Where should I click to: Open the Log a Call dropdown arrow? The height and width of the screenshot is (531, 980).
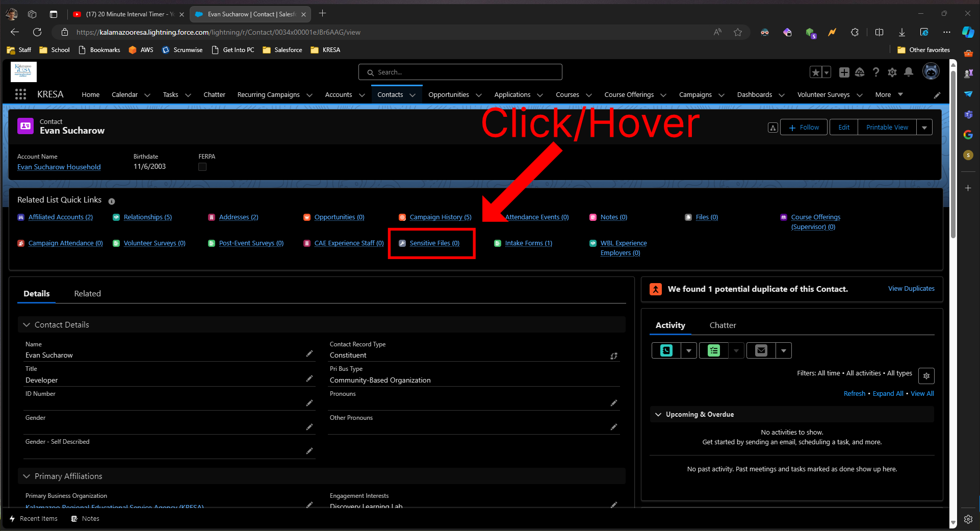click(689, 350)
